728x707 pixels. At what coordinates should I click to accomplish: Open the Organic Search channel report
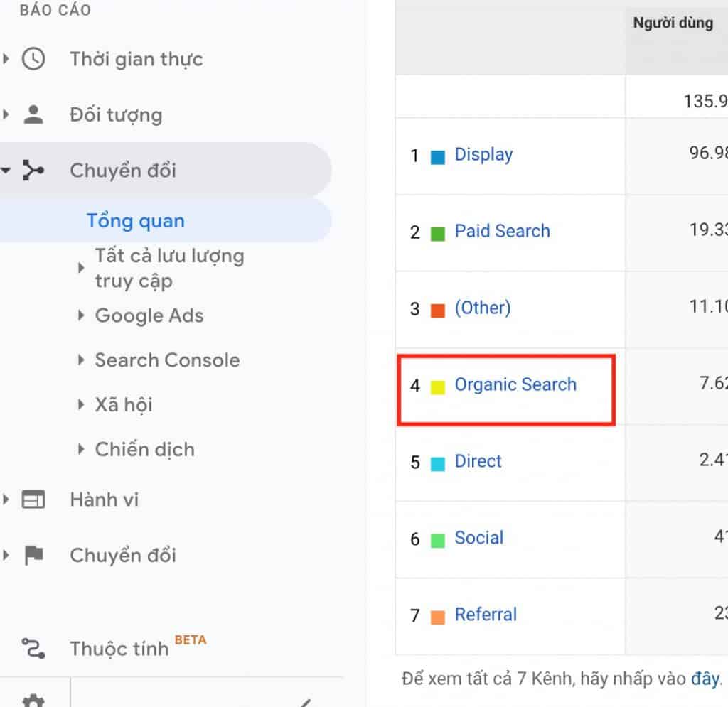coord(515,384)
